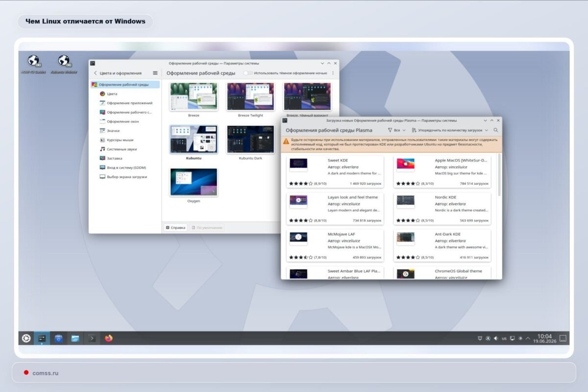Screen dimensions: 588x392
Task: Open Apple MacOS [WhiteSur-D... theme card
Action: [442, 171]
